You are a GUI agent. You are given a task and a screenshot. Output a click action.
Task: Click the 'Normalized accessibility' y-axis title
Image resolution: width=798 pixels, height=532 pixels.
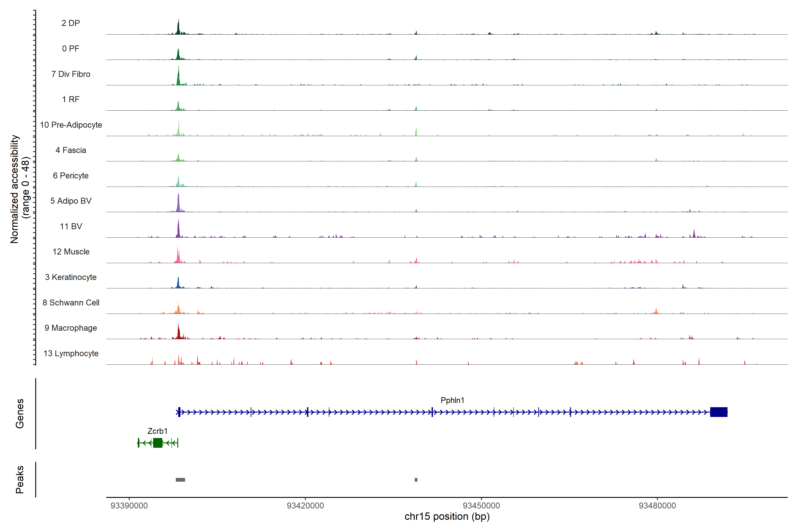point(15,189)
